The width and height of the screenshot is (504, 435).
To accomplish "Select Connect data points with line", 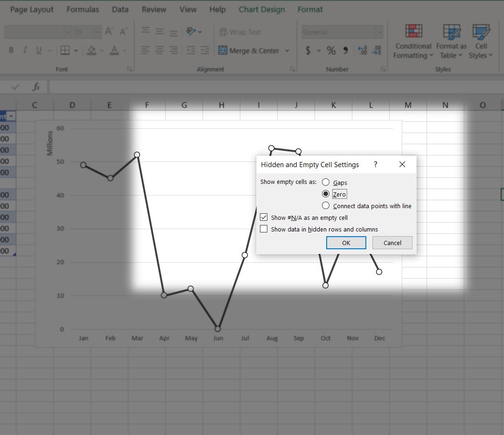I will click(x=326, y=206).
